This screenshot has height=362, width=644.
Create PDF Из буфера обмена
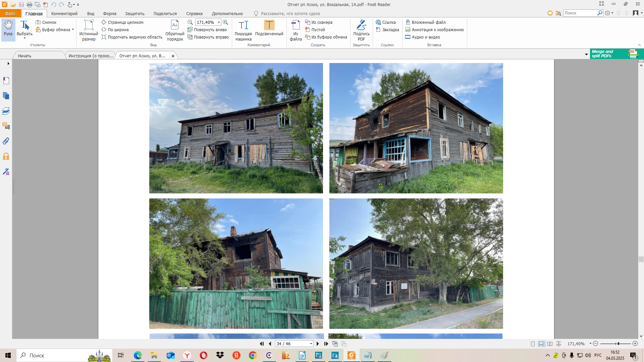click(x=326, y=37)
